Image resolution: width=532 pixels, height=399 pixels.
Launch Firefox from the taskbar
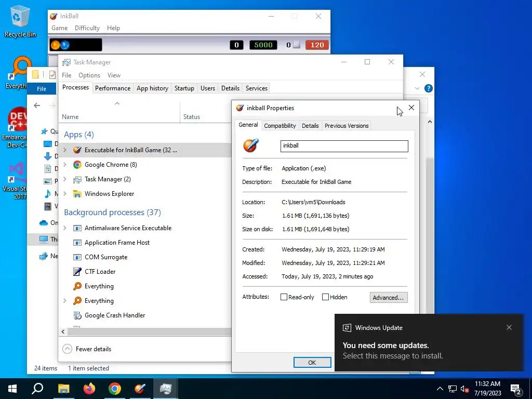tap(89, 389)
